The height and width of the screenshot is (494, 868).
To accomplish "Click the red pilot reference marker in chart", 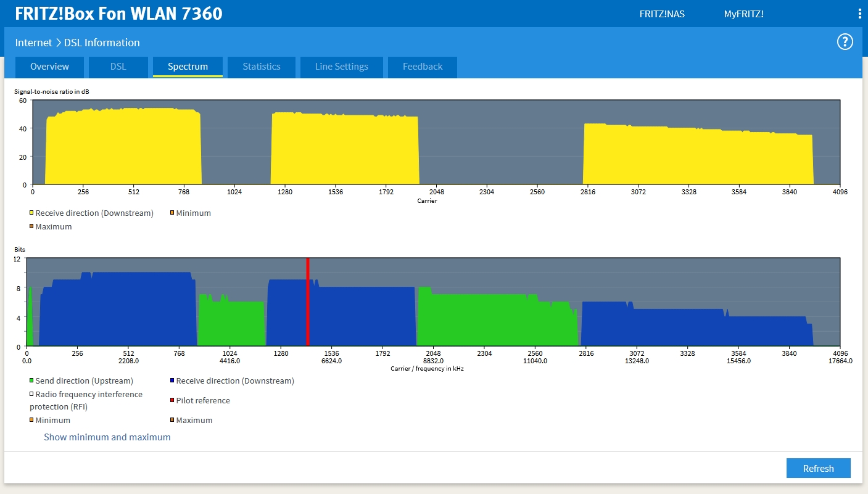I will pos(307,302).
